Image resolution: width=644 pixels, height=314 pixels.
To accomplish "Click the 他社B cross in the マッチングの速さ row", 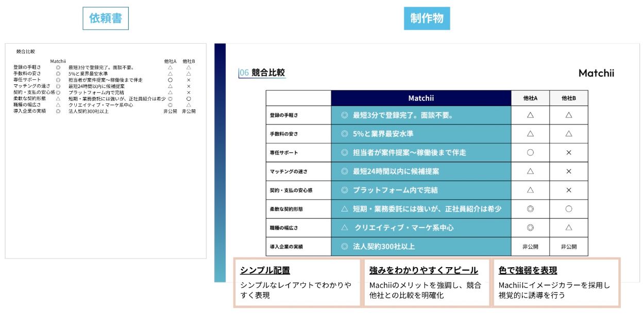I will 568,171.
